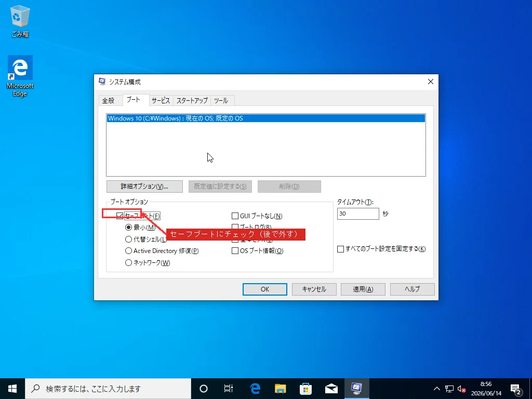The image size is (532, 399).
Task: Click the taskbar search box
Action: [108, 389]
